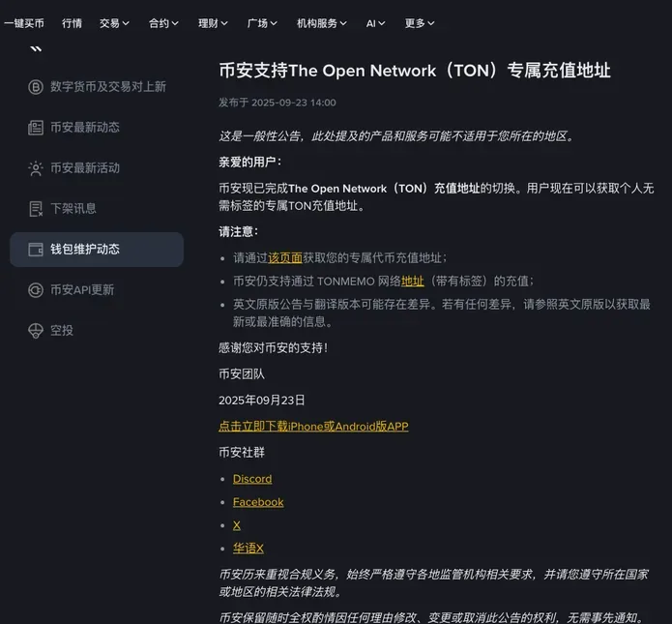Screen dimensions: 672x624
Task: Open 下架讯息 category
Action: click(x=97, y=209)
